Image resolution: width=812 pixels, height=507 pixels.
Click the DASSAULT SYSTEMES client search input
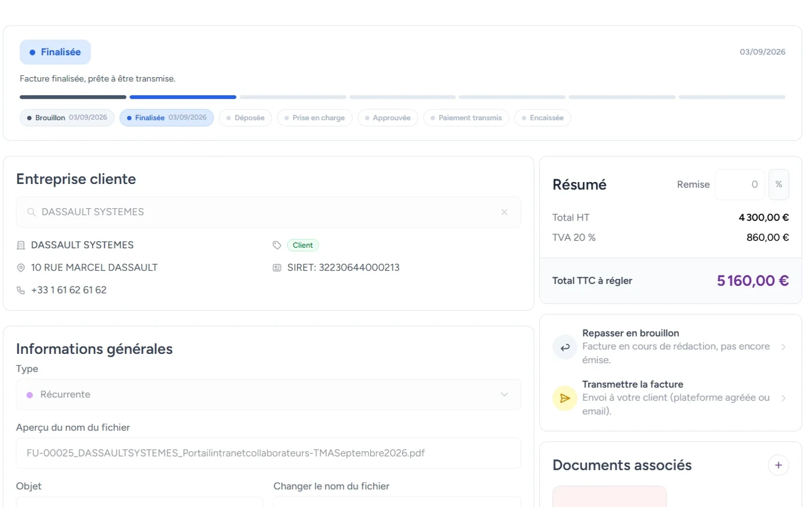[x=269, y=212]
